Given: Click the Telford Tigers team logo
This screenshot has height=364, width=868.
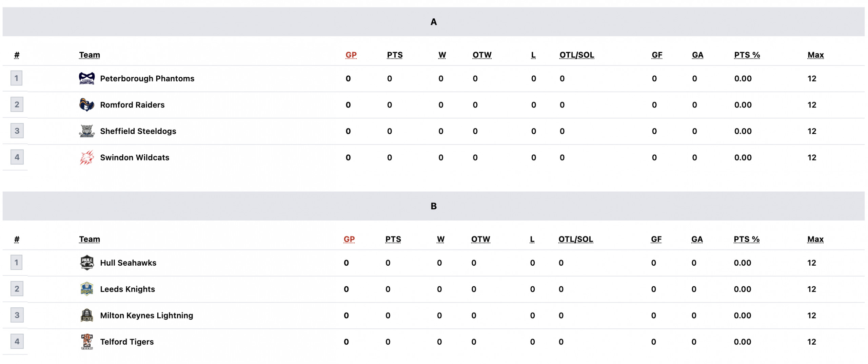Looking at the screenshot, I should pyautogui.click(x=86, y=342).
